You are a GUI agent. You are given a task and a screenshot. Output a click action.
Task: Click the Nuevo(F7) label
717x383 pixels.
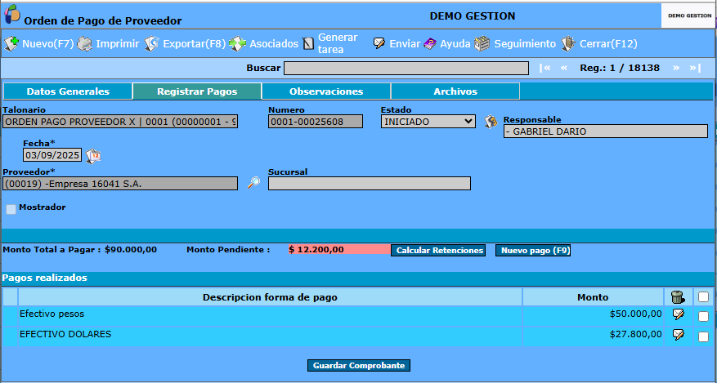click(48, 44)
